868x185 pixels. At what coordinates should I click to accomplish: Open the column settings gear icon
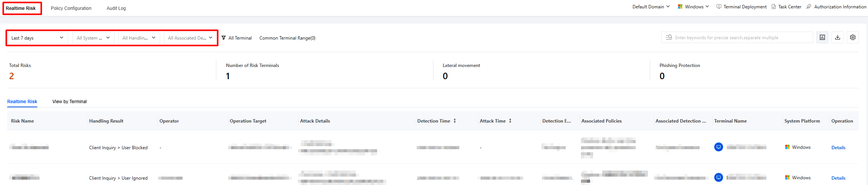pos(853,37)
